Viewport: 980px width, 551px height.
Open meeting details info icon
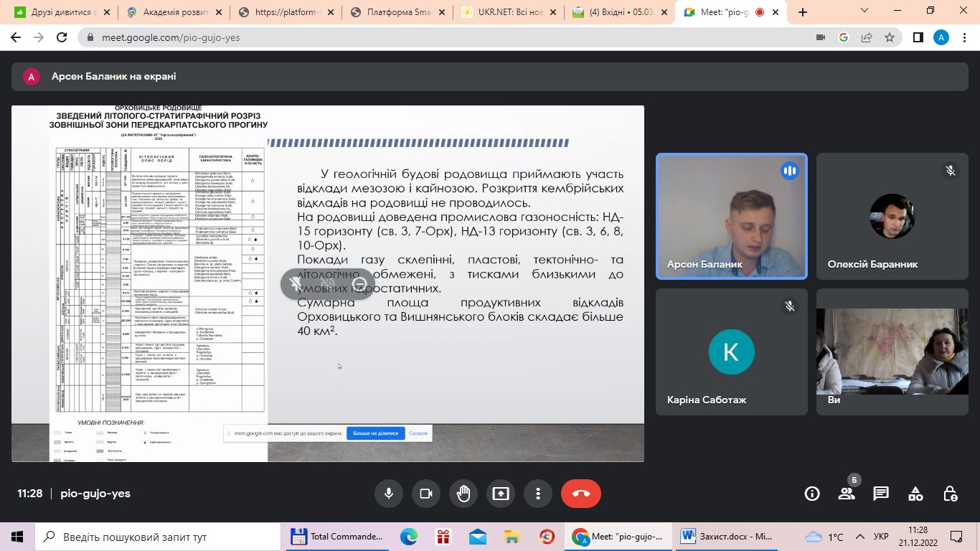point(812,494)
